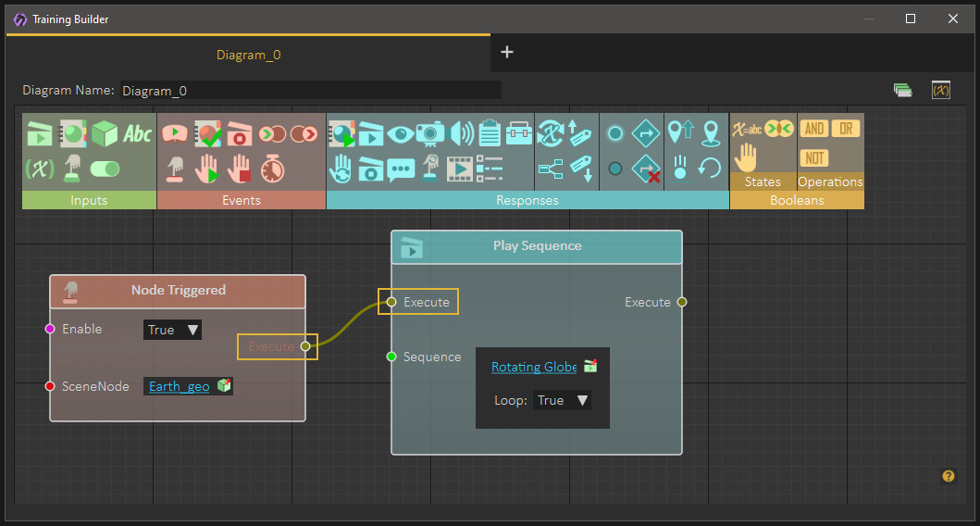Select the map pin with up arrow
The image size is (980, 526).
[680, 132]
